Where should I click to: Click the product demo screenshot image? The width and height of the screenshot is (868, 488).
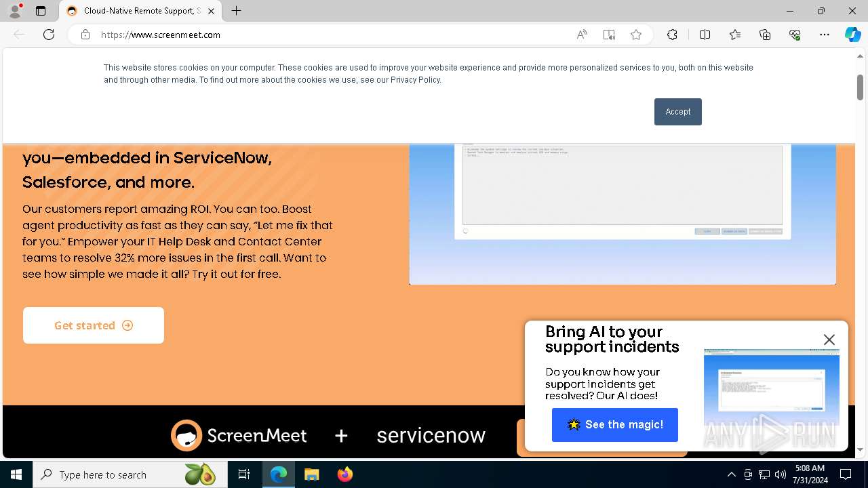click(623, 213)
